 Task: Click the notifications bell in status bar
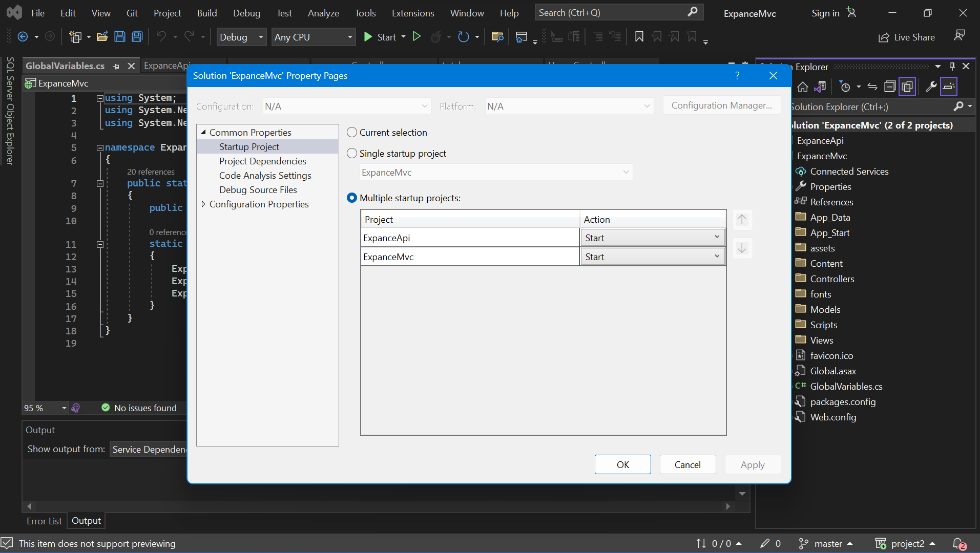[x=958, y=543]
